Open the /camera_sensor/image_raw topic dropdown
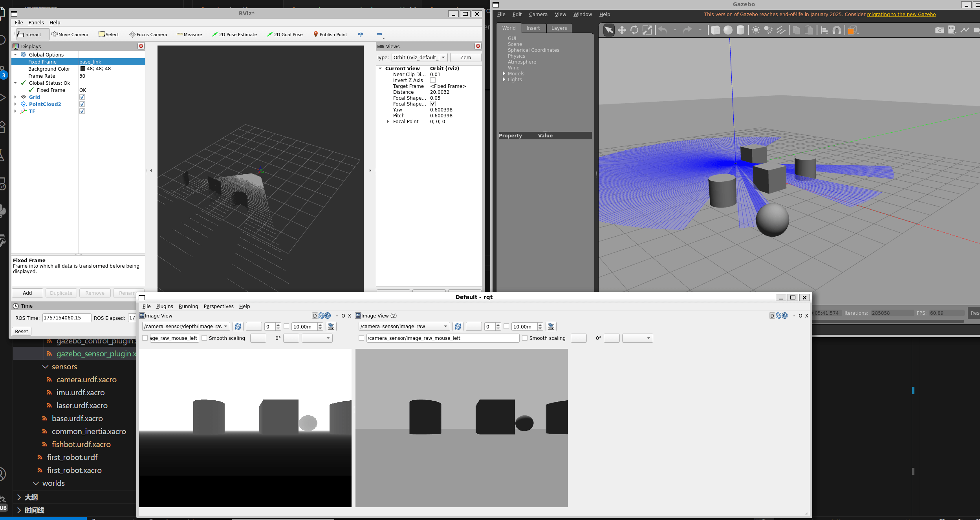 tap(404, 327)
